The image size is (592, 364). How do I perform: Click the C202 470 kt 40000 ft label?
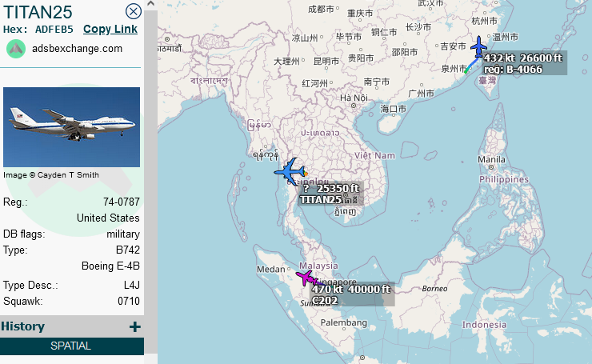(x=352, y=294)
